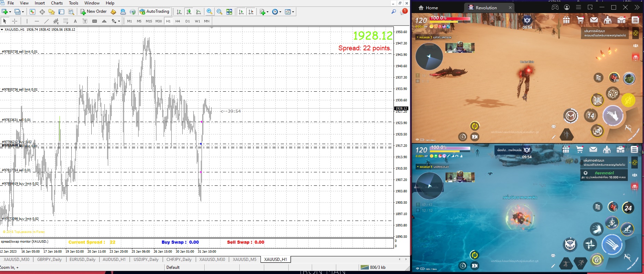Expand the periodicity clock dropdown

click(x=280, y=12)
